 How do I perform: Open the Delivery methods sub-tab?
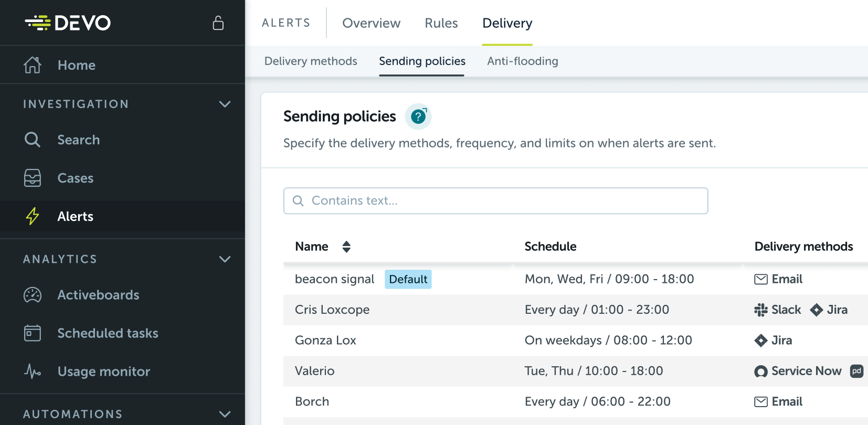[x=311, y=61]
